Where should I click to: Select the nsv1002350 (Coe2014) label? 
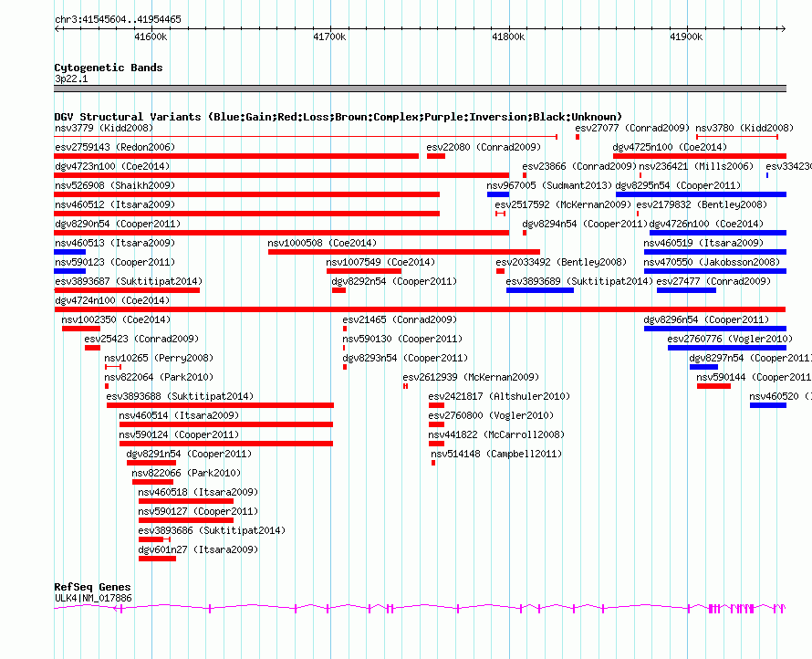click(x=116, y=319)
